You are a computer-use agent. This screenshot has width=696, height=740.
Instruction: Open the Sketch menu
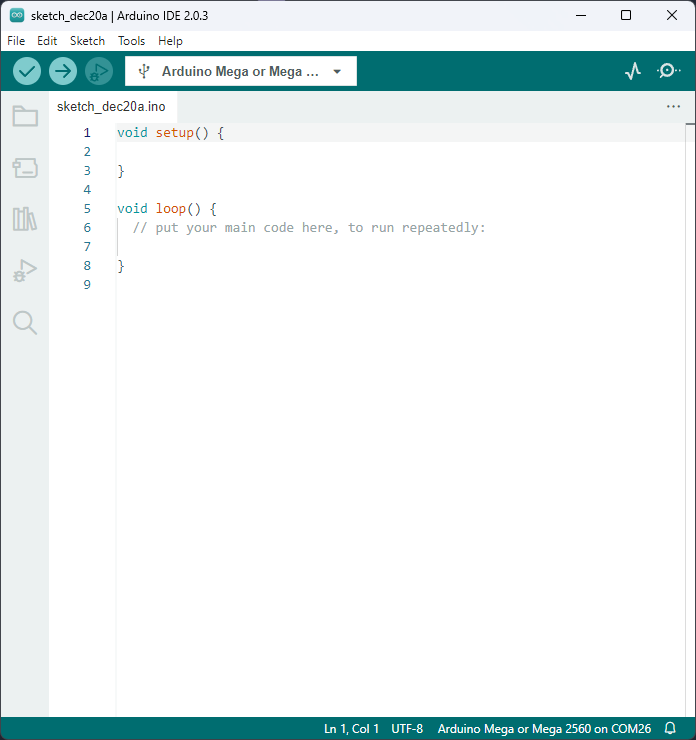pos(87,41)
